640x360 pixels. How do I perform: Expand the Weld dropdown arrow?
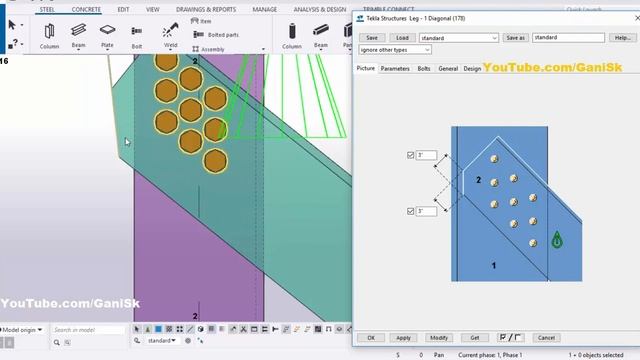pos(170,49)
